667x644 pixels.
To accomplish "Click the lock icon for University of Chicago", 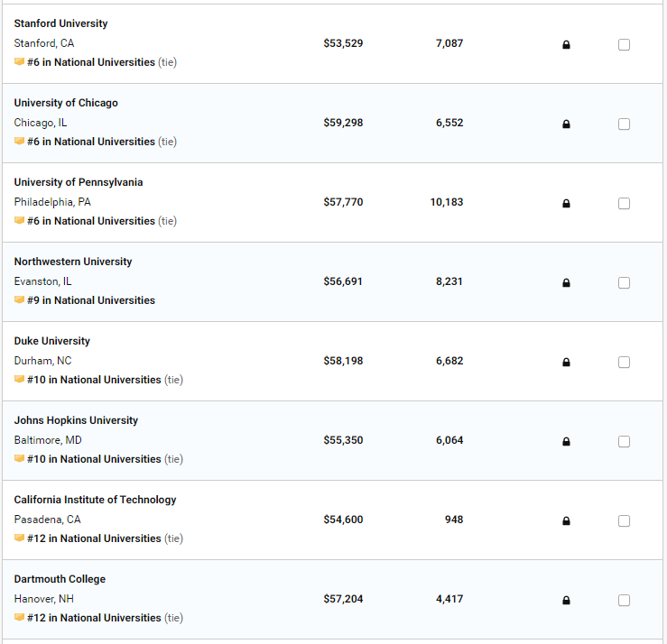I will 566,124.
